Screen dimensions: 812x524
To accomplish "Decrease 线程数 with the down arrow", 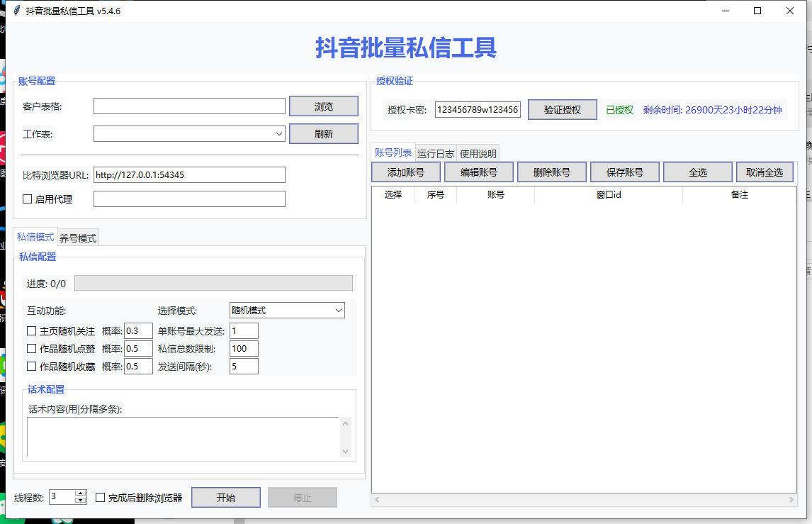I will (x=81, y=501).
